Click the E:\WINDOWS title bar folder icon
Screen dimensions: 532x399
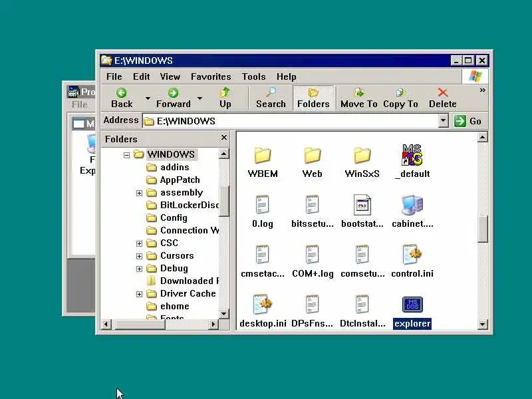(x=106, y=61)
